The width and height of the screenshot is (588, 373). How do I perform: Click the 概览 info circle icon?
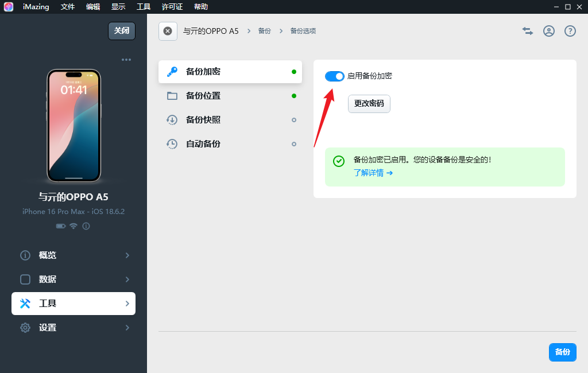(25, 255)
